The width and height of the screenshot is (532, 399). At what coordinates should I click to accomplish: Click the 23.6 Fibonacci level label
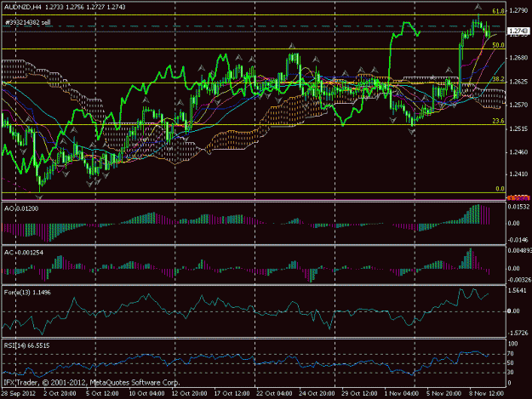(498, 121)
